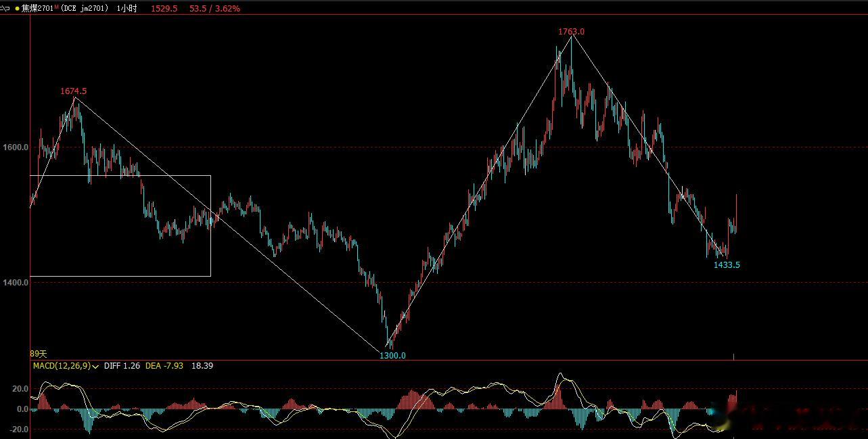Click the 1674.5 high price marker
868x439 pixels.
74,91
